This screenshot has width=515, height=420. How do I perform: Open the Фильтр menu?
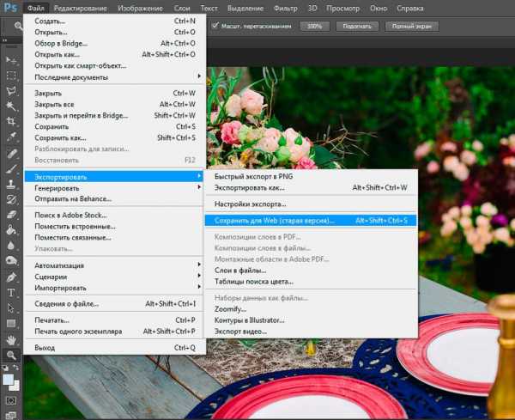286,8
